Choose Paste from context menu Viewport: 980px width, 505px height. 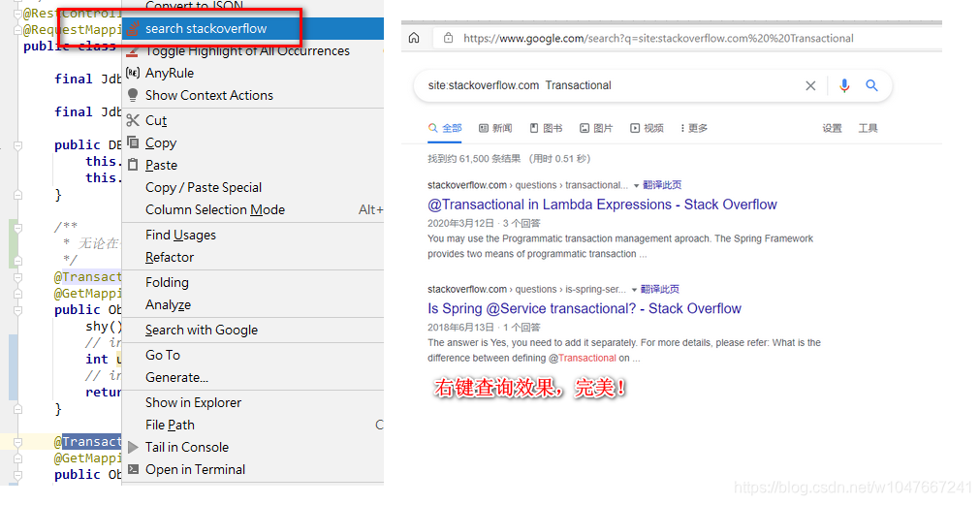click(161, 166)
